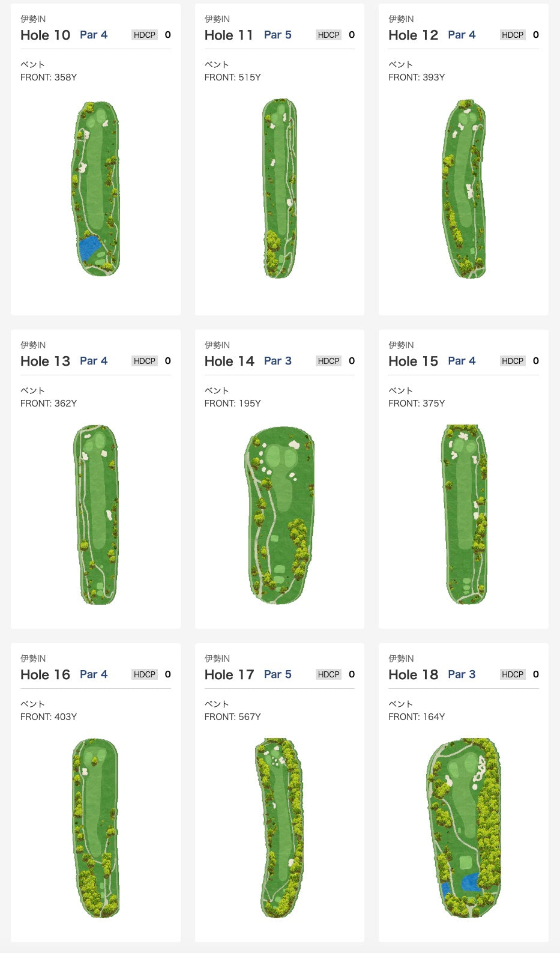Open the Hole 12 course map image
Screen dimensions: 560x953
(464, 189)
